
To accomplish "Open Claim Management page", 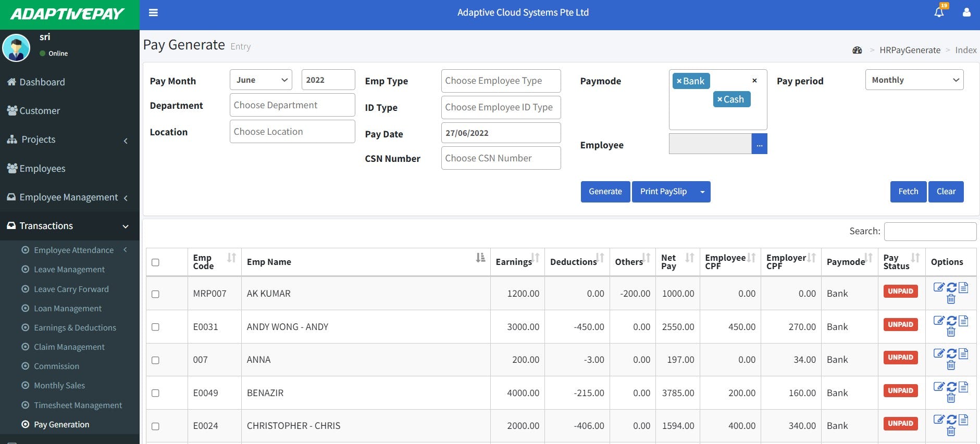I will tap(70, 347).
